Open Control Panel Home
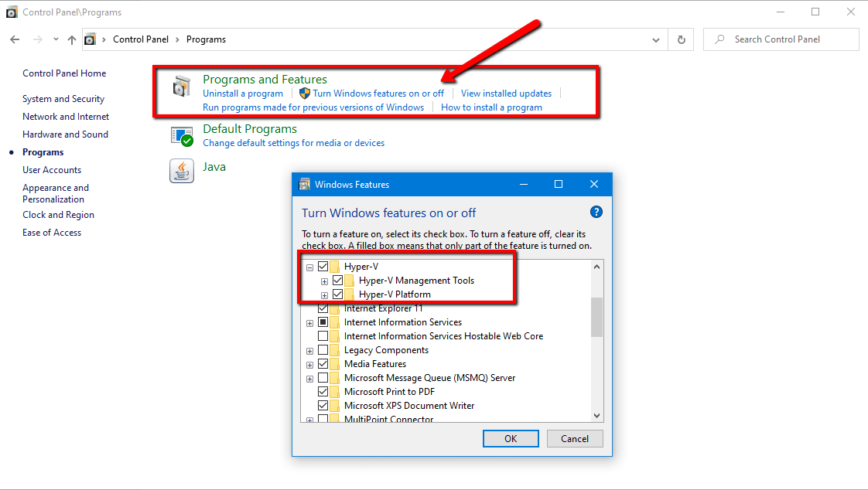The image size is (868, 490). 64,73
